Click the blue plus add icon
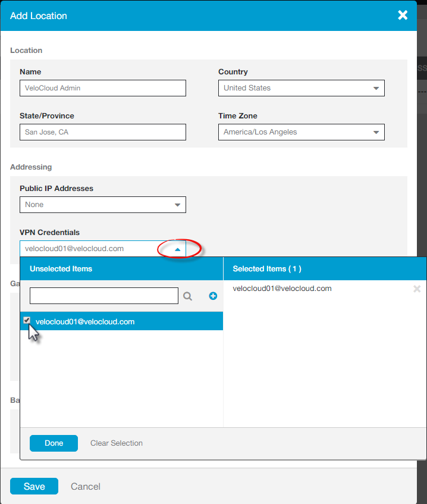427x504 pixels. (x=213, y=296)
